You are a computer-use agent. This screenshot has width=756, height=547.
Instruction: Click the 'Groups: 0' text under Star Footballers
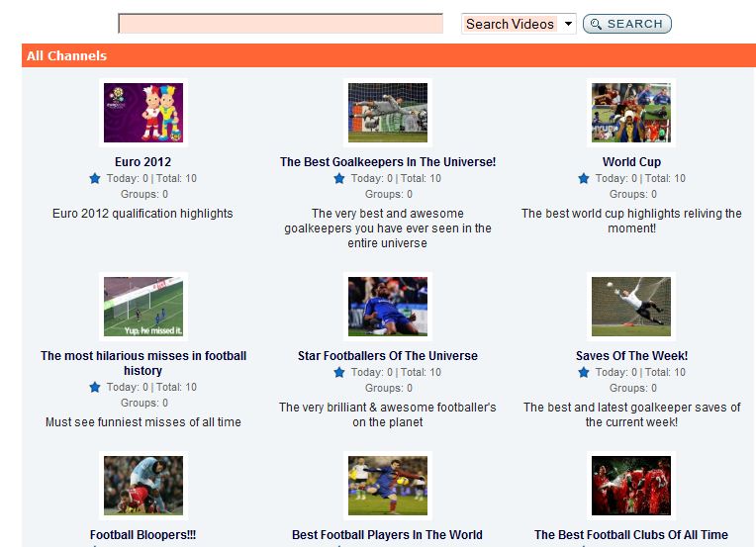(389, 388)
